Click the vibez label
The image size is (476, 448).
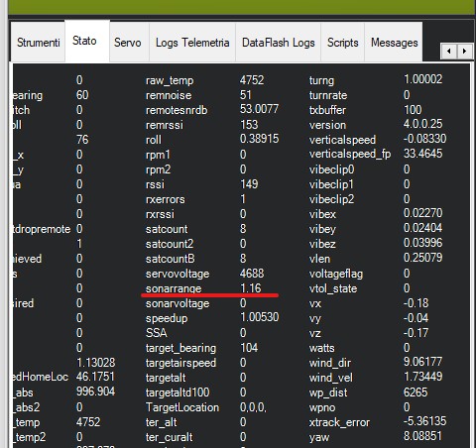pos(322,244)
